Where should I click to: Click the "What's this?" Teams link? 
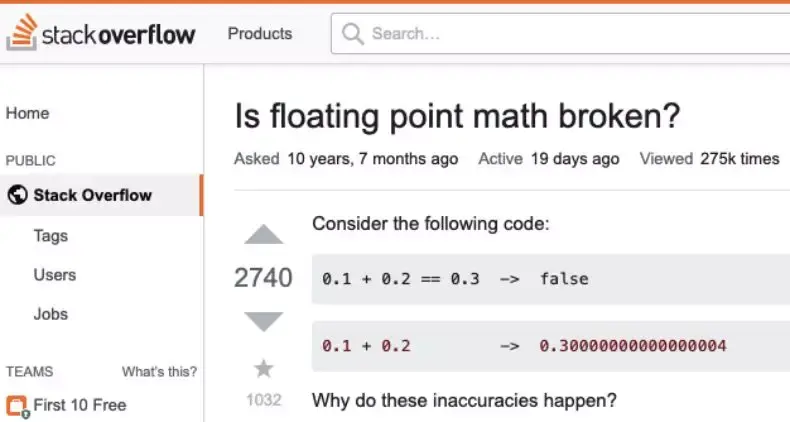(159, 372)
